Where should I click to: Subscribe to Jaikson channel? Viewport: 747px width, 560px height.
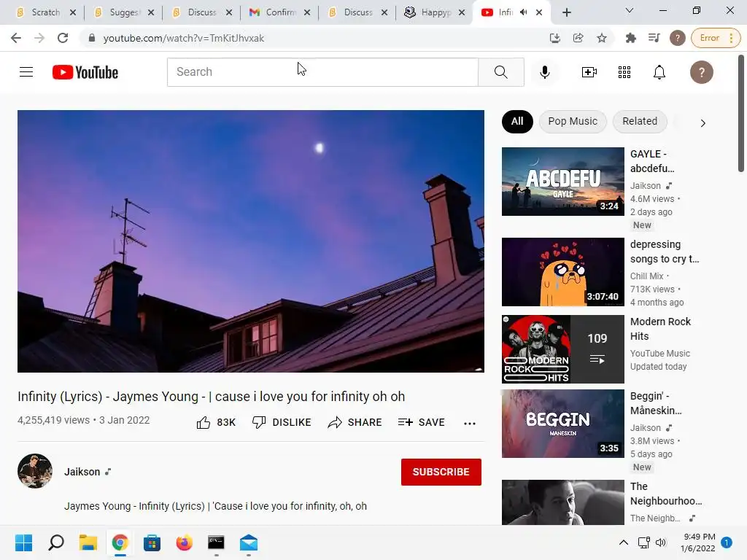point(441,472)
